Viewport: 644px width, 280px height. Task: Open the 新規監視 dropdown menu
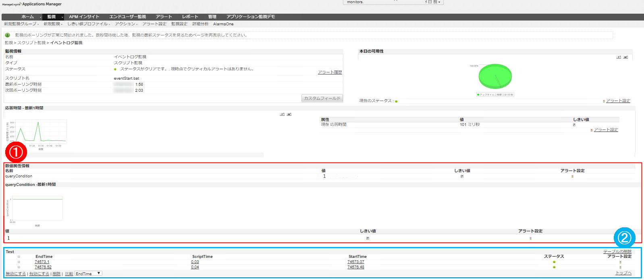pyautogui.click(x=53, y=24)
